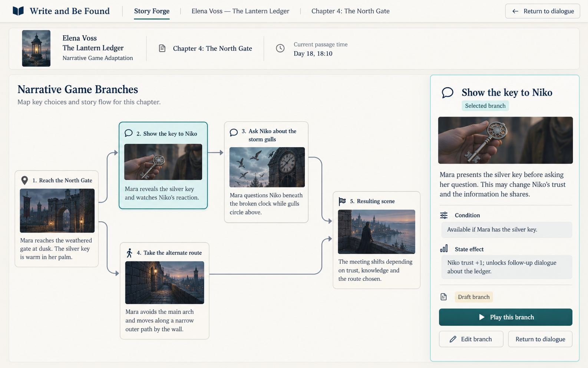Click the gulls and clock image on node 3
Image resolution: width=588 pixels, height=368 pixels.
pos(267,167)
